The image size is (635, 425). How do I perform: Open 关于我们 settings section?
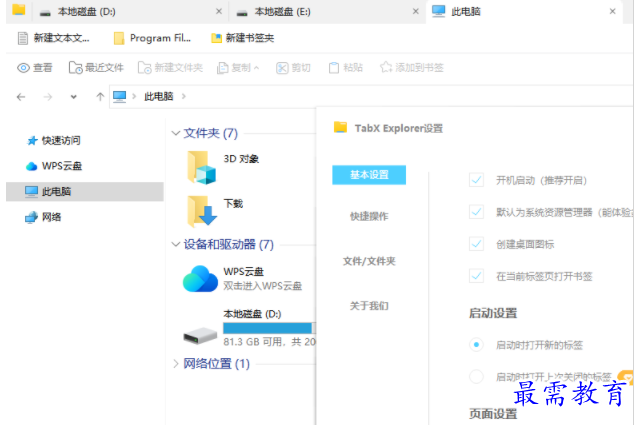(369, 306)
